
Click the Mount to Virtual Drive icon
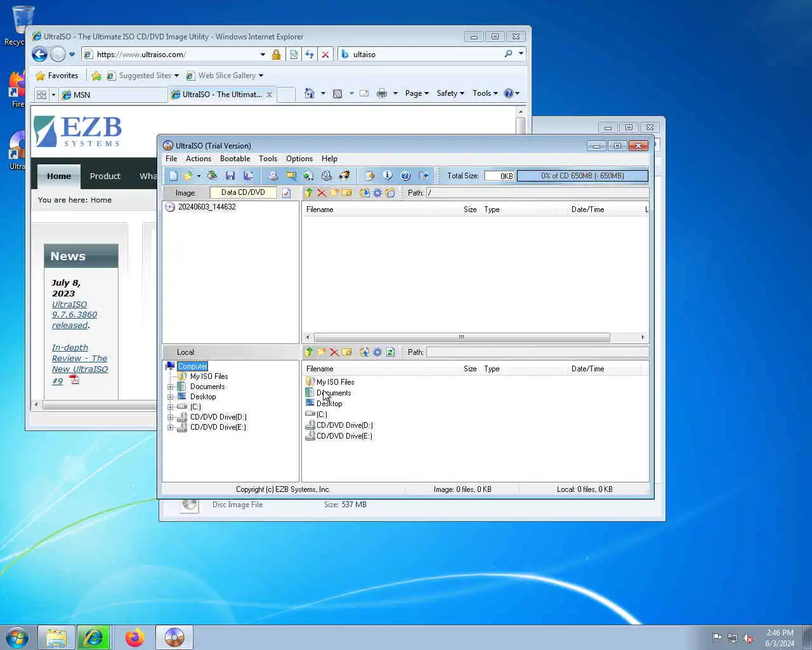point(327,176)
